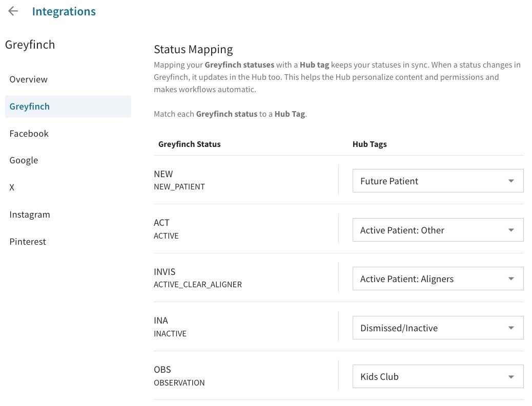Open the Dismissed/Inactive dropdown
532x406 pixels.
point(438,328)
